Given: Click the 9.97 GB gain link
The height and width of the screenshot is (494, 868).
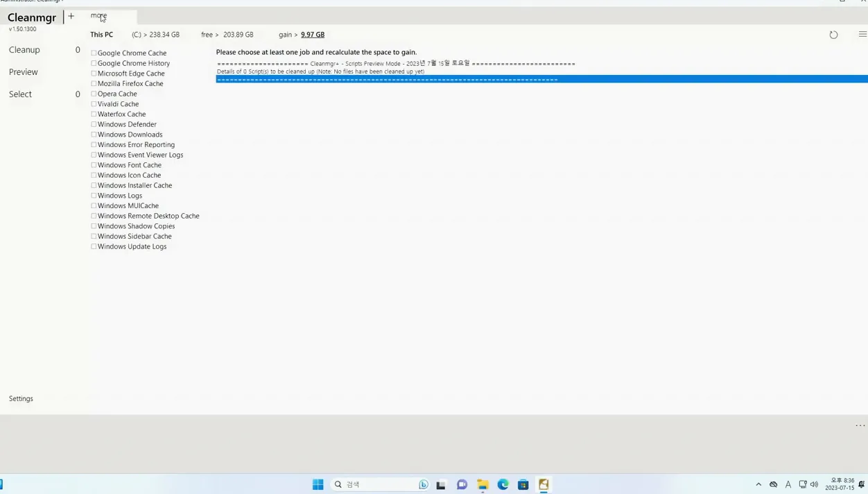Looking at the screenshot, I should pos(313,35).
